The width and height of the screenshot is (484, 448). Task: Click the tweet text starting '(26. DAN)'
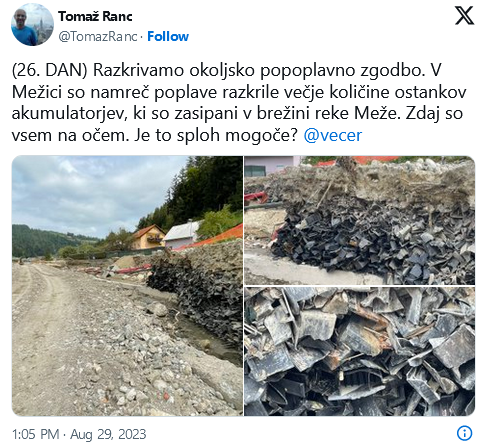[239, 103]
